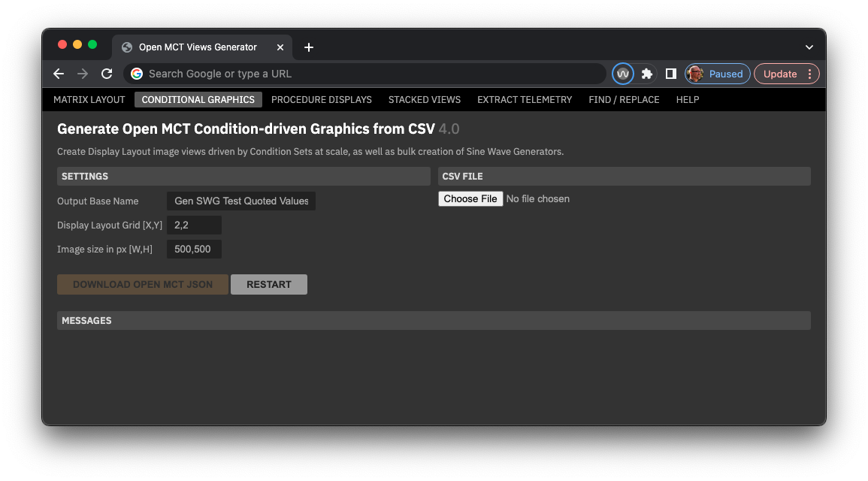
Task: Click the 'No file chosen' text
Action: click(537, 198)
